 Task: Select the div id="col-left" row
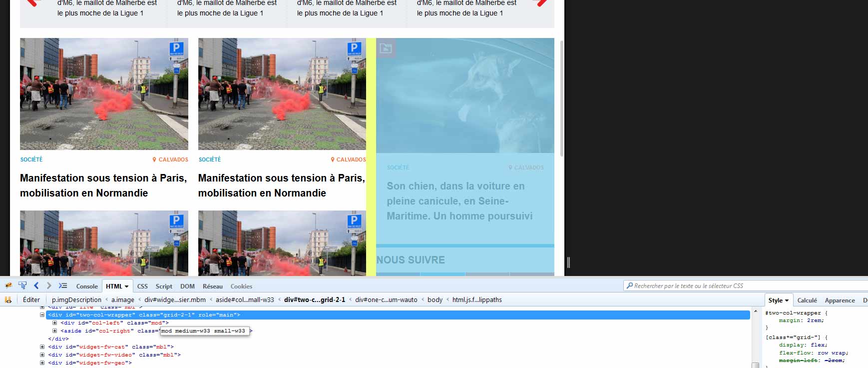pos(114,323)
